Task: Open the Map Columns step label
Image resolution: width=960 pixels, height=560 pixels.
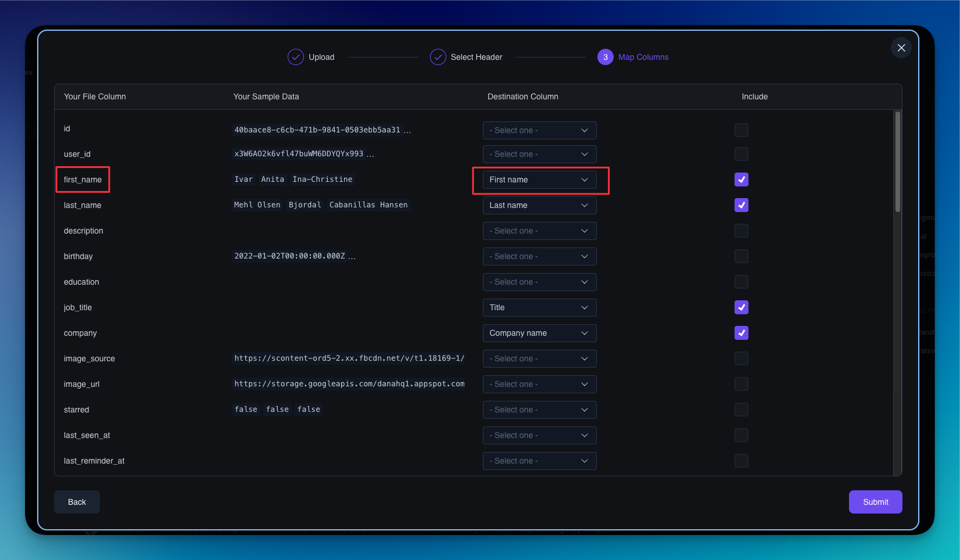Action: click(643, 57)
